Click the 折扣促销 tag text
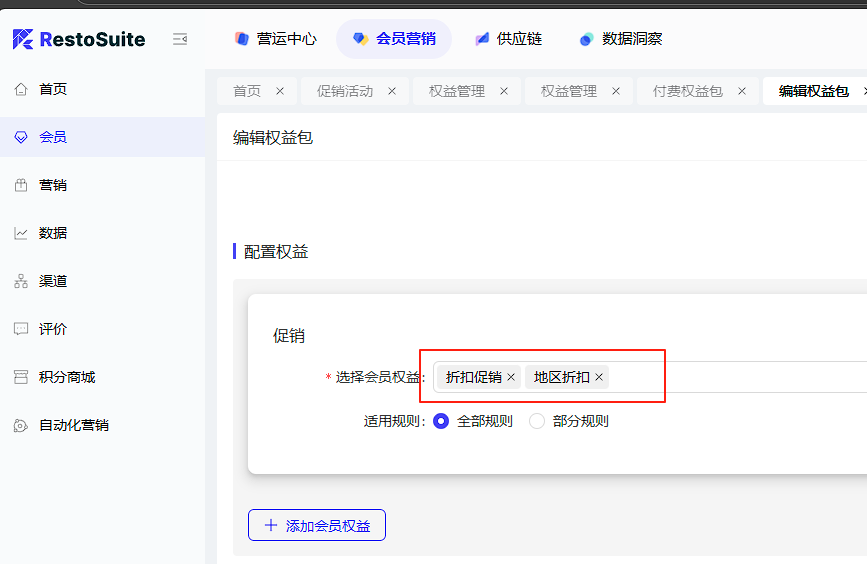The width and height of the screenshot is (867, 564). click(474, 377)
